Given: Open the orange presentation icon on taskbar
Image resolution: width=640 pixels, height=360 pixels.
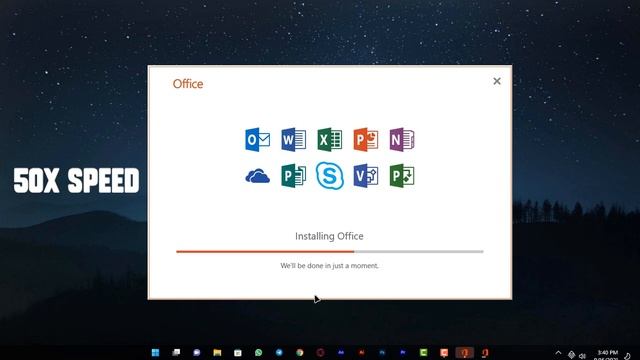Looking at the screenshot, I should pyautogui.click(x=444, y=353).
